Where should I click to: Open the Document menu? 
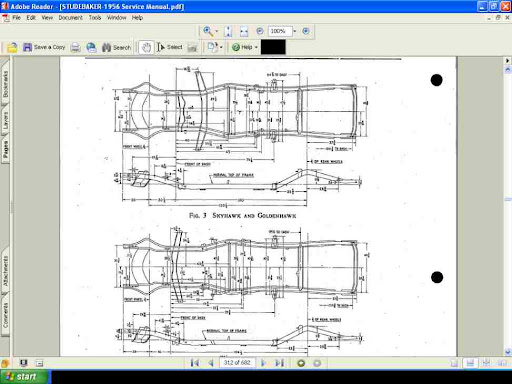pyautogui.click(x=70, y=18)
